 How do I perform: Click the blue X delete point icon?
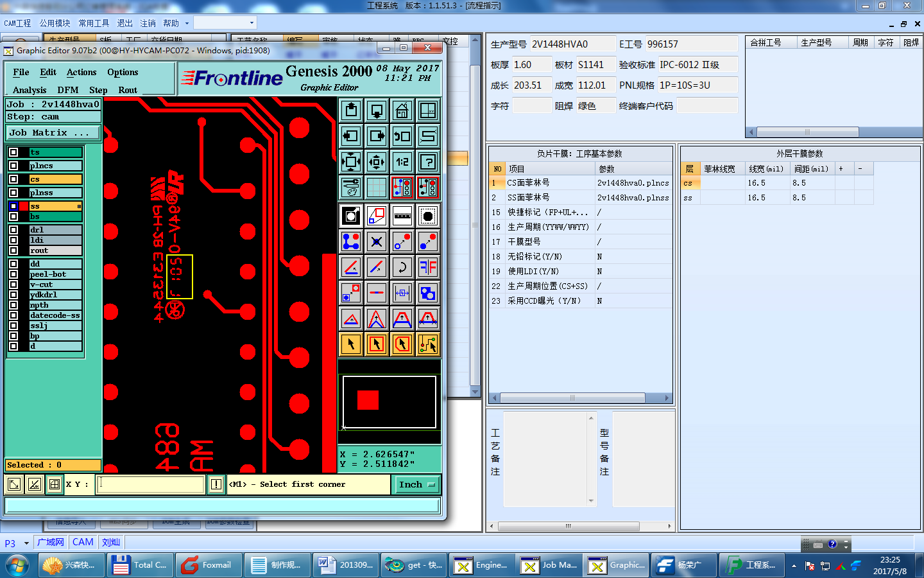pos(377,241)
